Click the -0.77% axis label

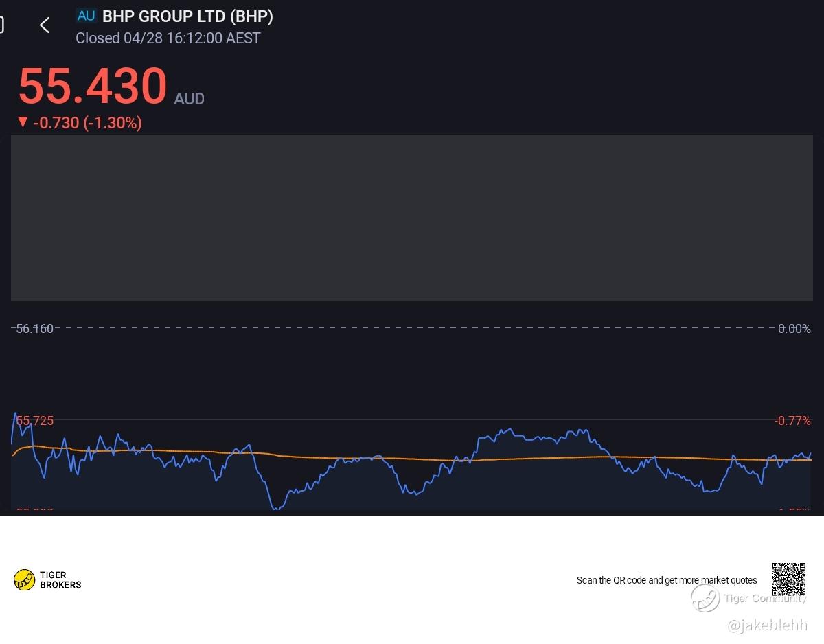(x=792, y=421)
